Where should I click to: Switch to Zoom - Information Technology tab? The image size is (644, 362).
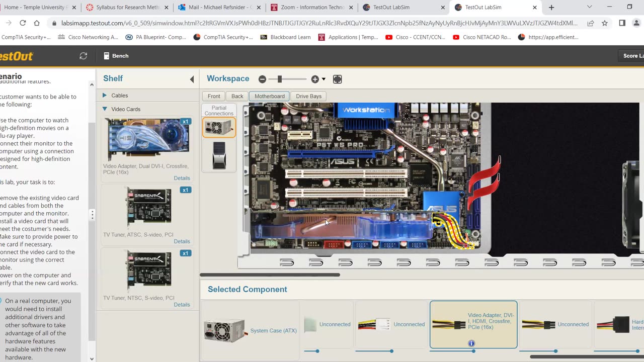[312, 8]
